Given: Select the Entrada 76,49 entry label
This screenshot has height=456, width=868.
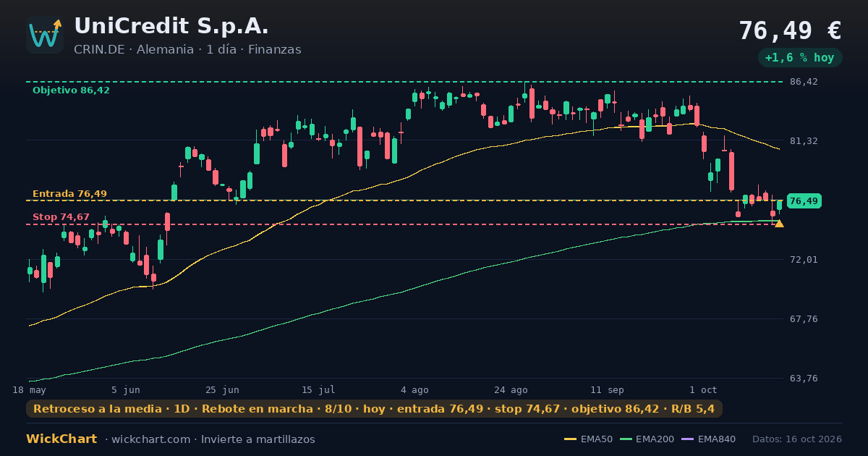Looking at the screenshot, I should pyautogui.click(x=69, y=193).
